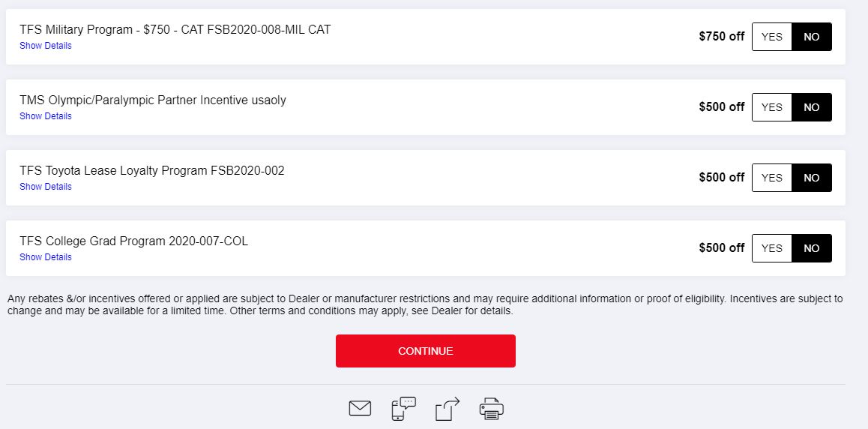This screenshot has width=868, height=429.
Task: Select NO for TFS Military Program
Action: click(812, 37)
